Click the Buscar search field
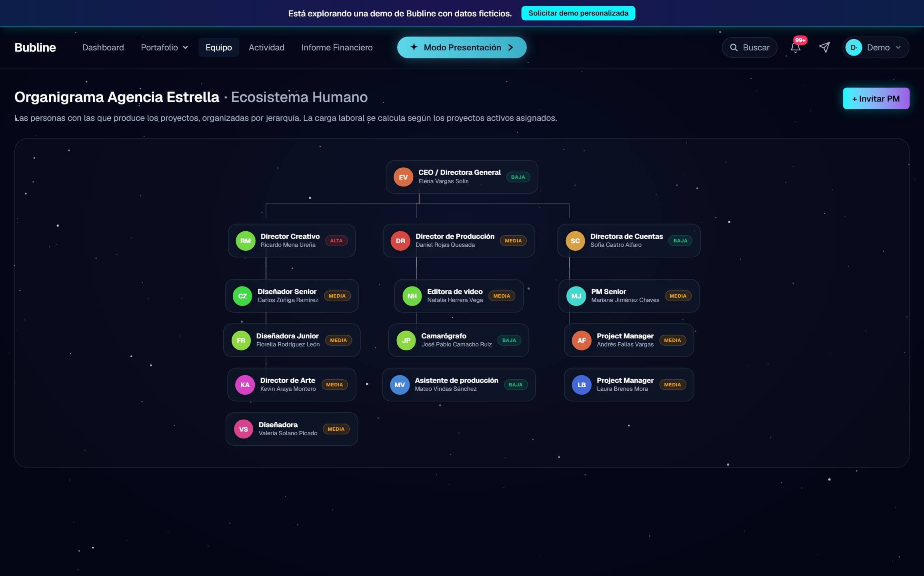 pos(749,48)
